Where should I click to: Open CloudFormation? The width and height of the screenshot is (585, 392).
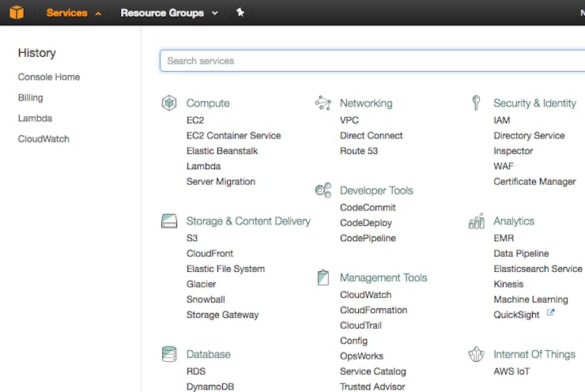[373, 310]
